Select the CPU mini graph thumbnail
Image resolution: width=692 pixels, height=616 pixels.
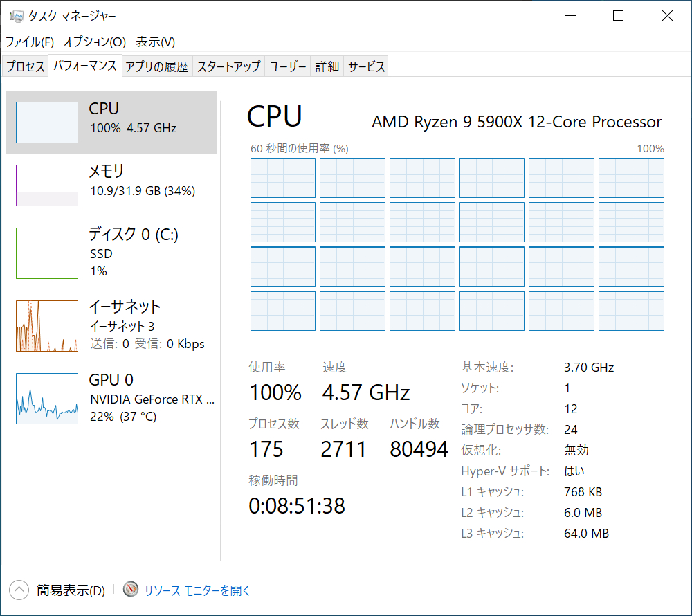click(x=47, y=123)
